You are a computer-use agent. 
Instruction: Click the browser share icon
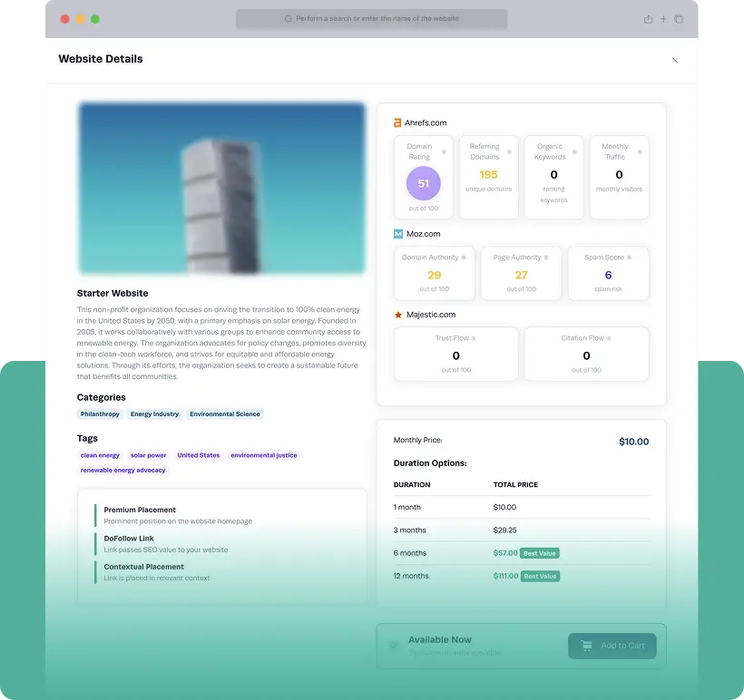click(x=648, y=19)
